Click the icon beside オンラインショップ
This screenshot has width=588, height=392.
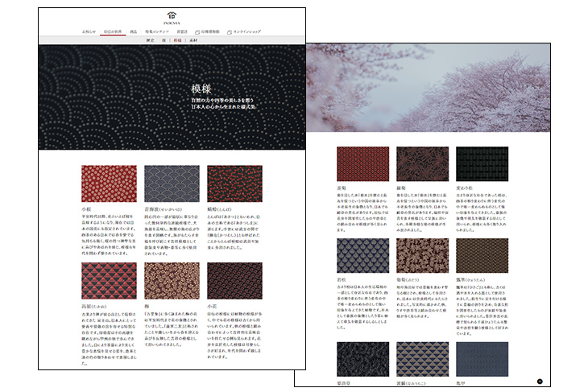[230, 31]
